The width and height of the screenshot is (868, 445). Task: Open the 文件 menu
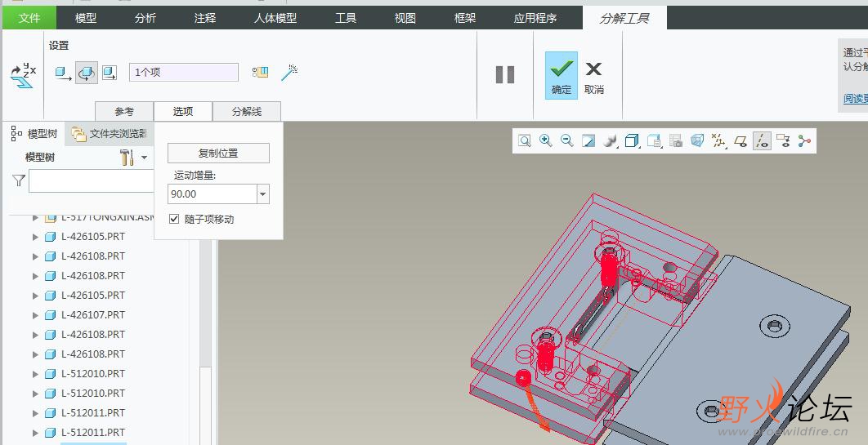(29, 18)
